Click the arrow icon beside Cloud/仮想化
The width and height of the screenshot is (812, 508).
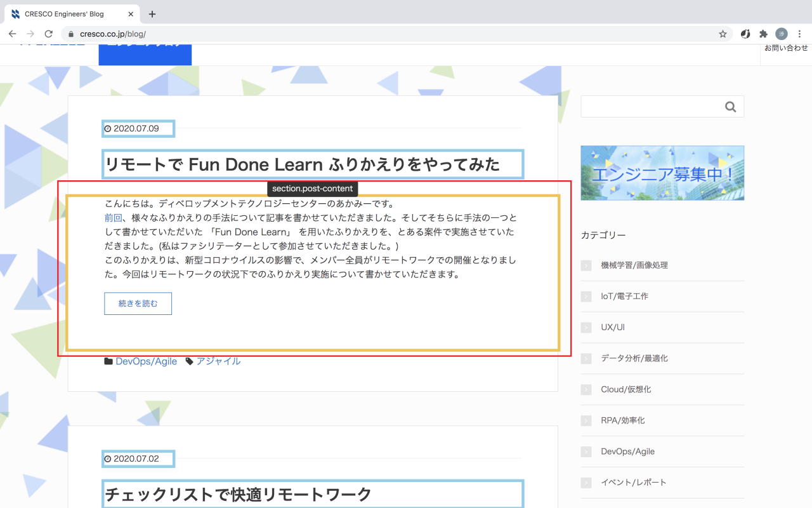point(586,390)
